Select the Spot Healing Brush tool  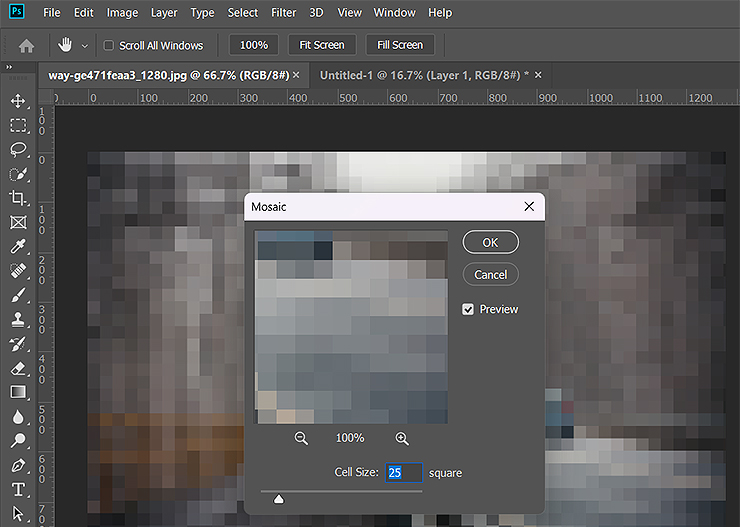[x=18, y=271]
